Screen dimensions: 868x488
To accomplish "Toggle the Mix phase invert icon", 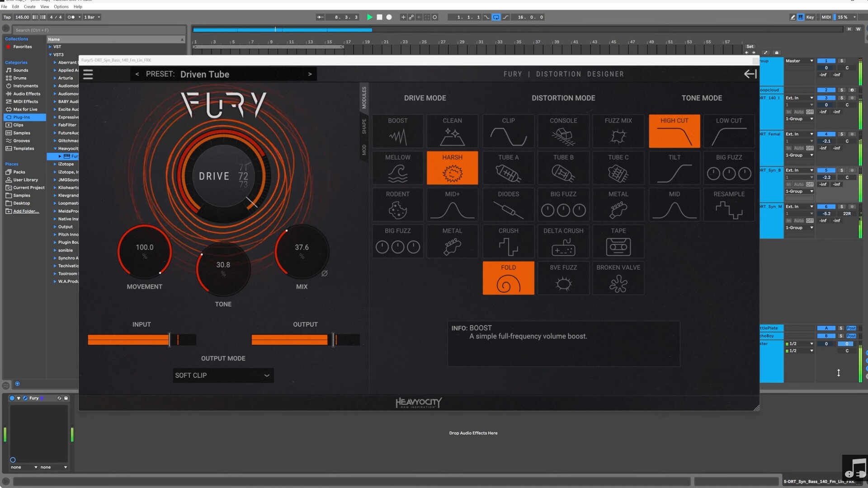I will (x=324, y=273).
